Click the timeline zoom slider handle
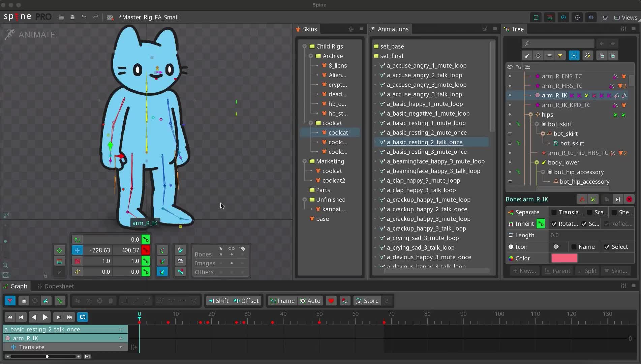This screenshot has width=641, height=364. (x=47, y=357)
